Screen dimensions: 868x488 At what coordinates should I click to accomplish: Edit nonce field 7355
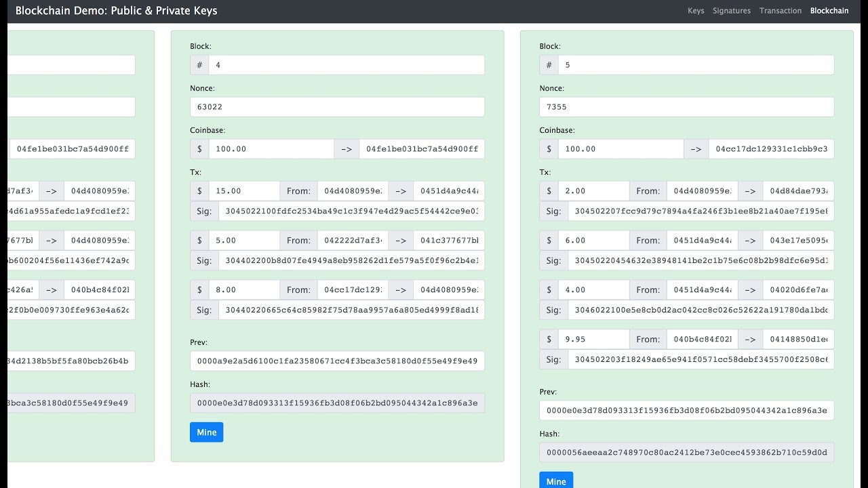(687, 107)
